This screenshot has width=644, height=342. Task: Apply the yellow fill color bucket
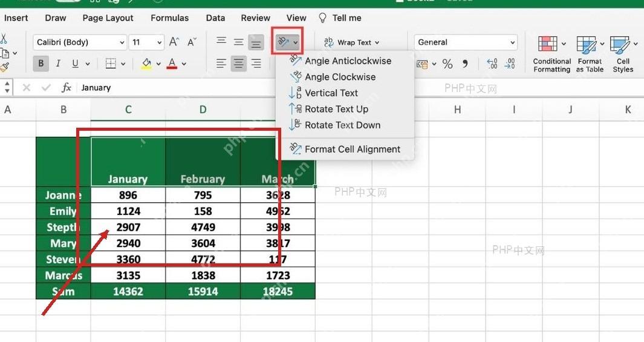146,64
